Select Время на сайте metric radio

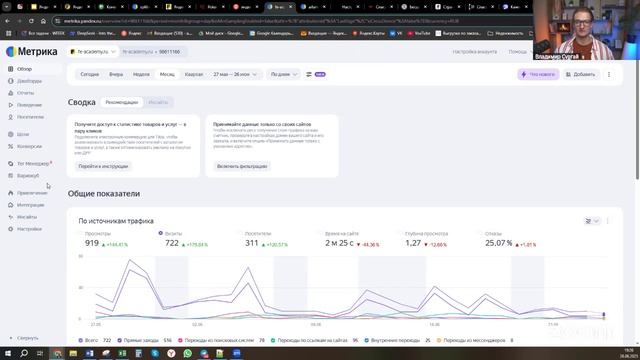tap(321, 233)
